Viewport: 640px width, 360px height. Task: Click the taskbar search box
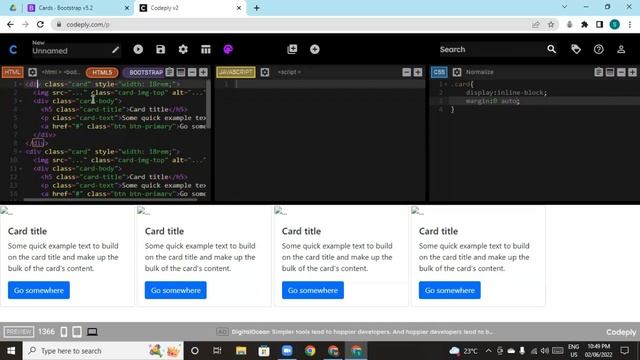pos(103,351)
